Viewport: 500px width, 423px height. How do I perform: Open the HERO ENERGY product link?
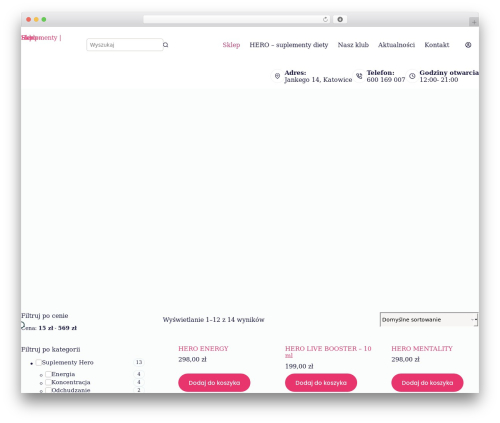click(x=203, y=349)
